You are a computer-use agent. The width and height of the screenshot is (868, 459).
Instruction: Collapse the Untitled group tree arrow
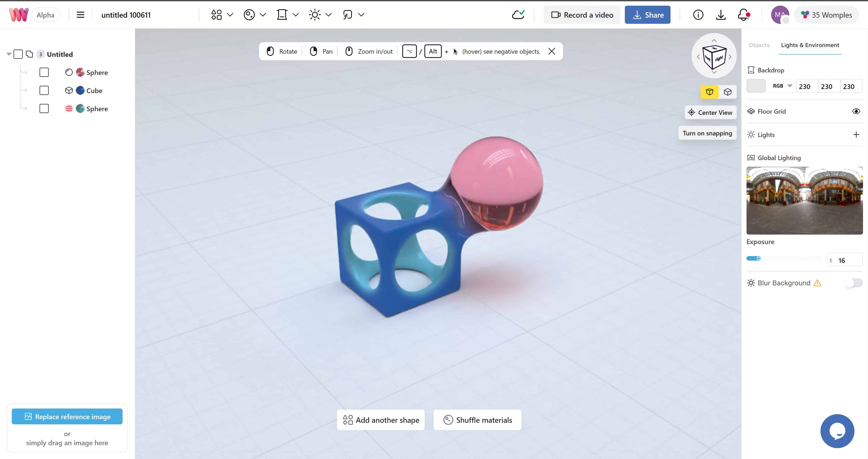point(9,54)
